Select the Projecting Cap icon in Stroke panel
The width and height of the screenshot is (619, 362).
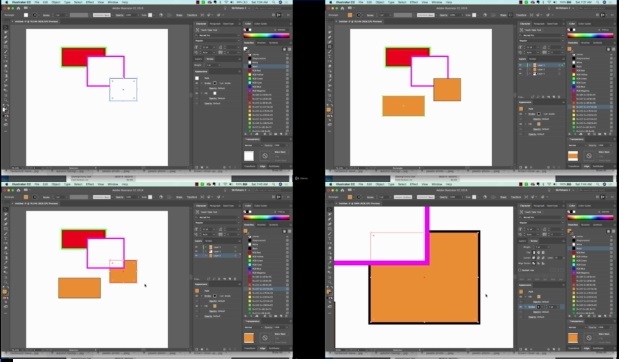(543, 253)
